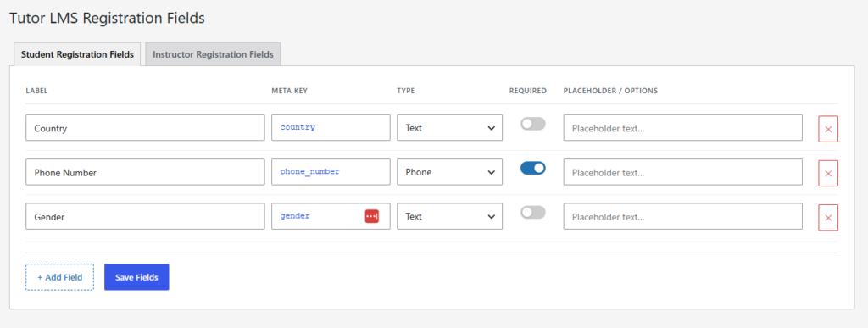Open Type dropdown for Gender row
The image size is (868, 328).
point(449,216)
